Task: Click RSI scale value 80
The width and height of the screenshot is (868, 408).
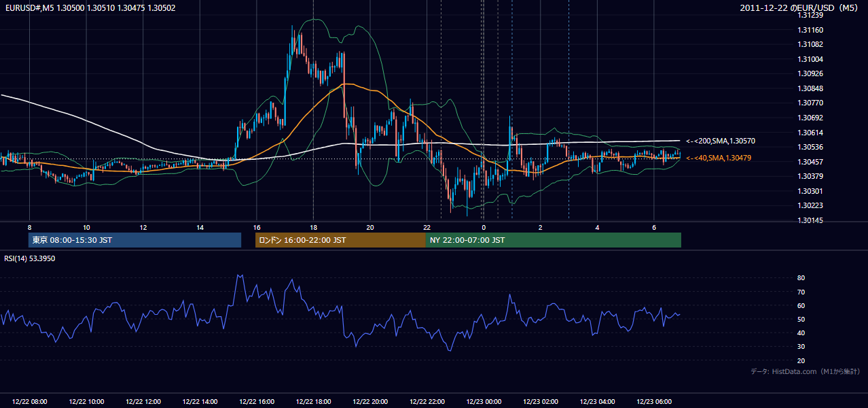Action: coord(801,278)
